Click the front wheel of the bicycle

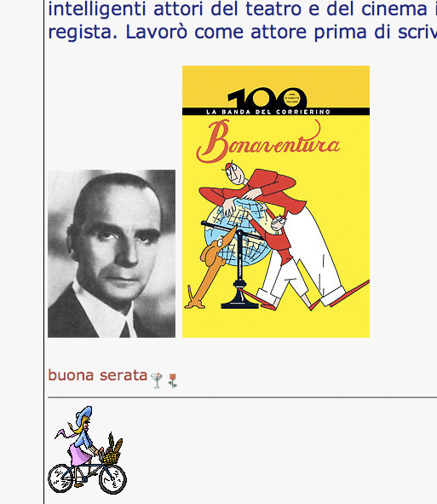[112, 480]
